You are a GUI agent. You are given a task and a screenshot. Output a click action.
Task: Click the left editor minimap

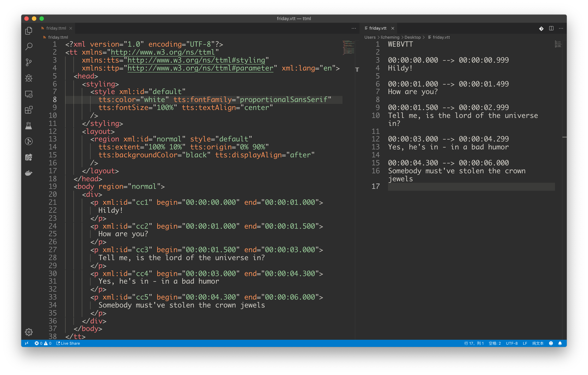tap(348, 47)
